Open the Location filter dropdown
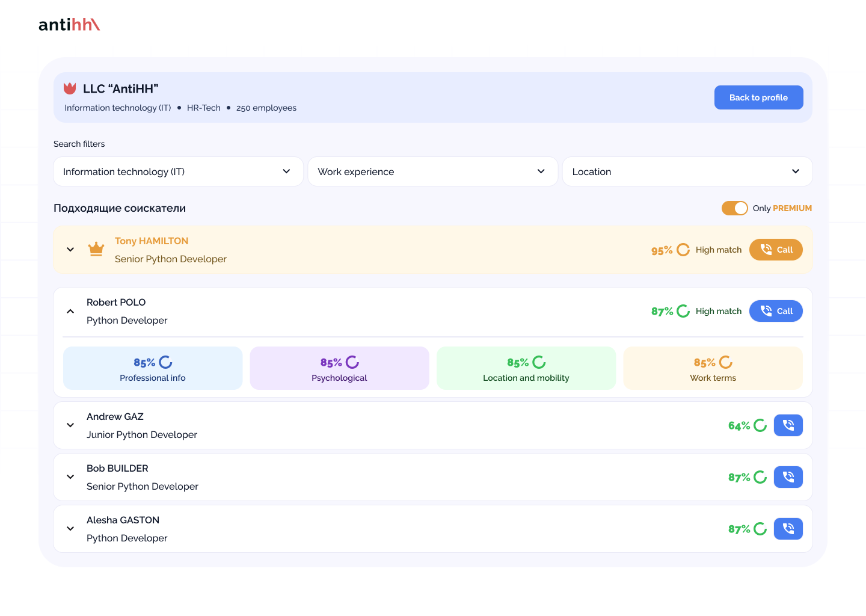This screenshot has height=616, width=866. [687, 171]
